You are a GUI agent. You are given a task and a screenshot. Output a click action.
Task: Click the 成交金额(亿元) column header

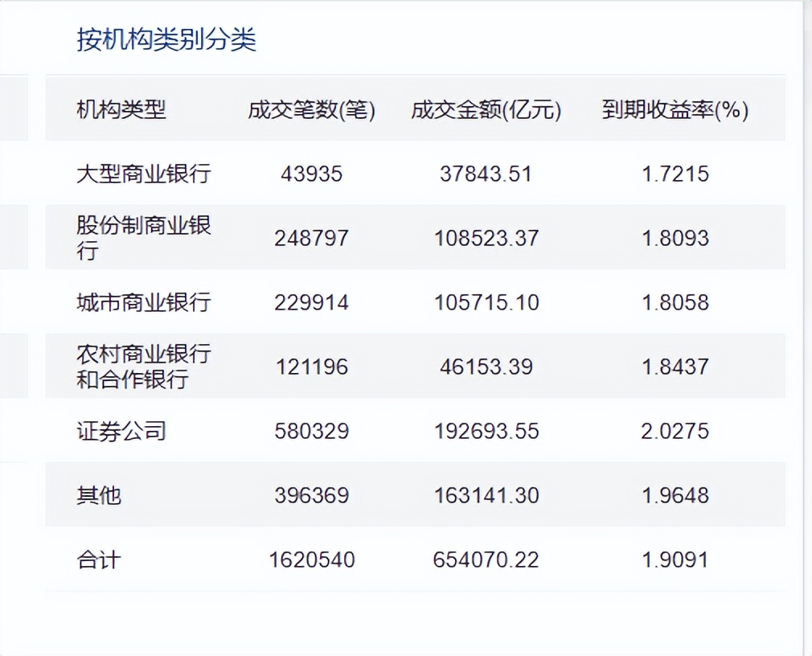486,109
